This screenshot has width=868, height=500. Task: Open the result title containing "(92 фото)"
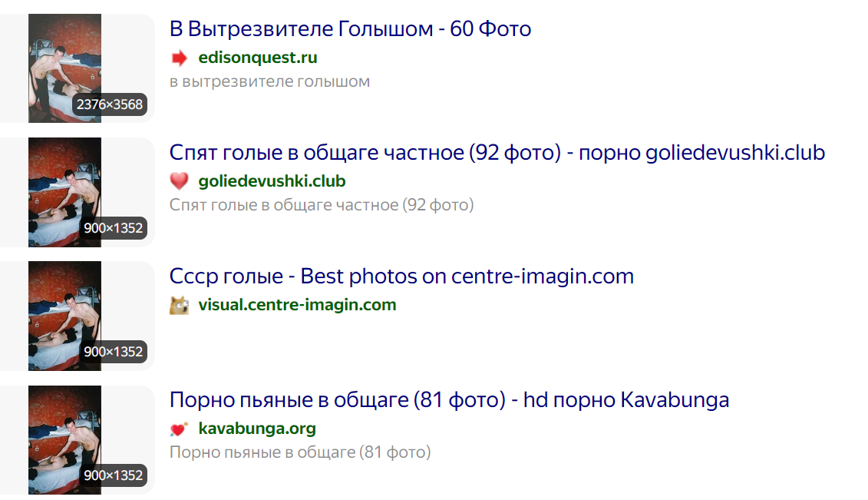click(497, 152)
